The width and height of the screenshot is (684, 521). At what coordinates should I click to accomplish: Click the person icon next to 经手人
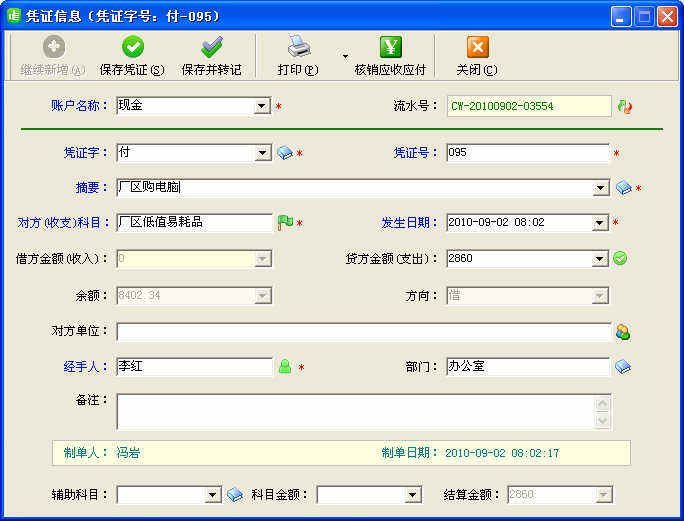click(x=285, y=367)
